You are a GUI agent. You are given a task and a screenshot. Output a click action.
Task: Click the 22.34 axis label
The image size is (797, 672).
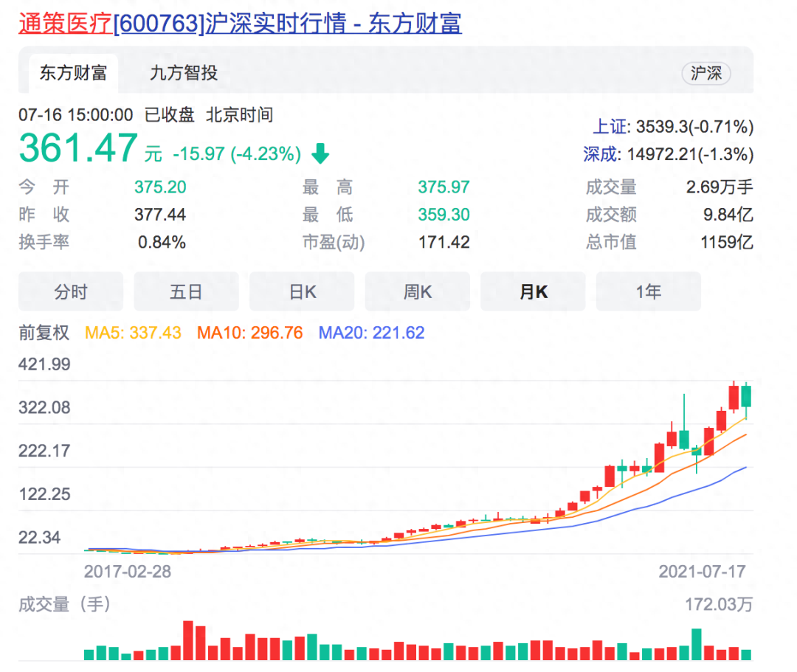pyautogui.click(x=39, y=537)
